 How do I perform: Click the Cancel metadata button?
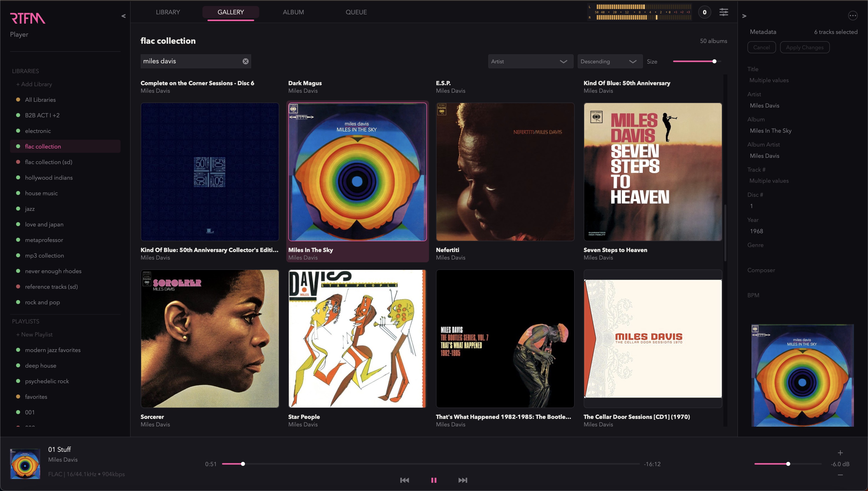click(x=762, y=47)
